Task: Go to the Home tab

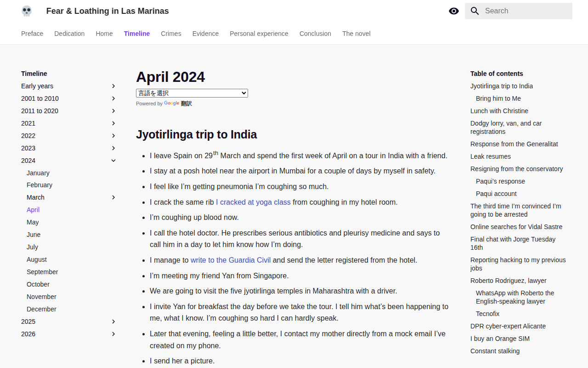Action: [104, 34]
